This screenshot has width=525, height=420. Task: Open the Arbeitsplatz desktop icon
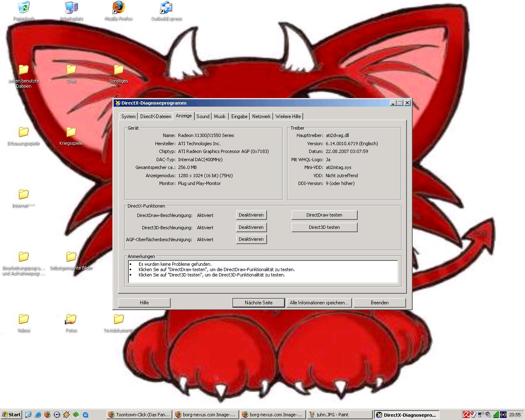point(71,11)
